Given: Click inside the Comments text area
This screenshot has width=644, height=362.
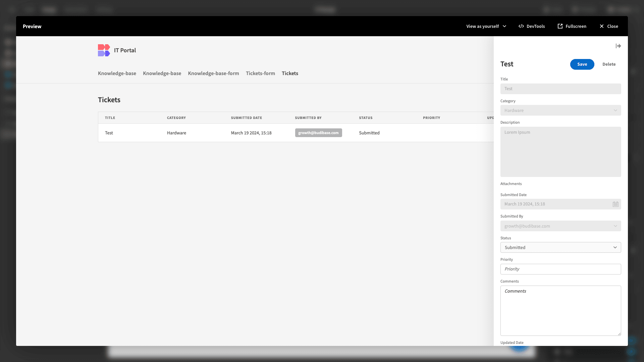Looking at the screenshot, I should tap(560, 311).
